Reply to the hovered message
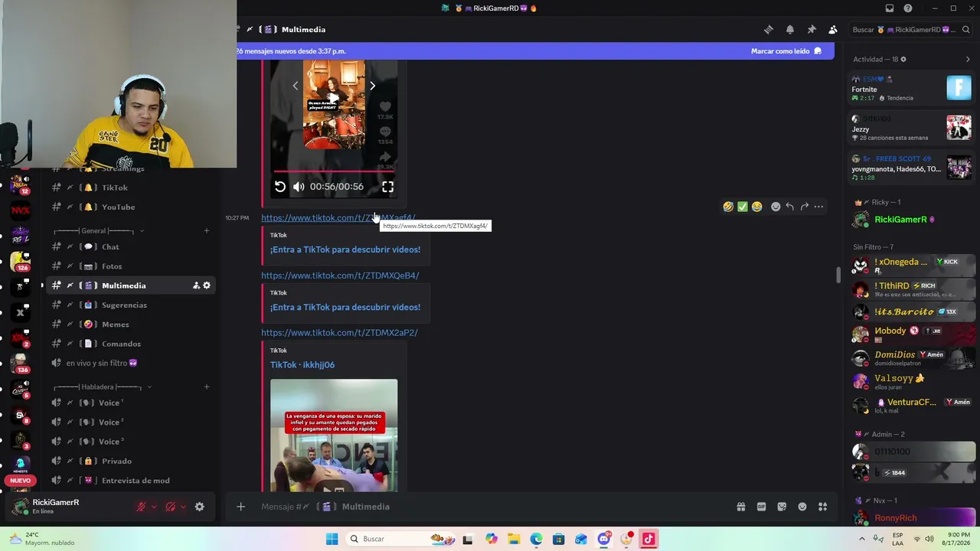The image size is (980, 551). click(790, 207)
